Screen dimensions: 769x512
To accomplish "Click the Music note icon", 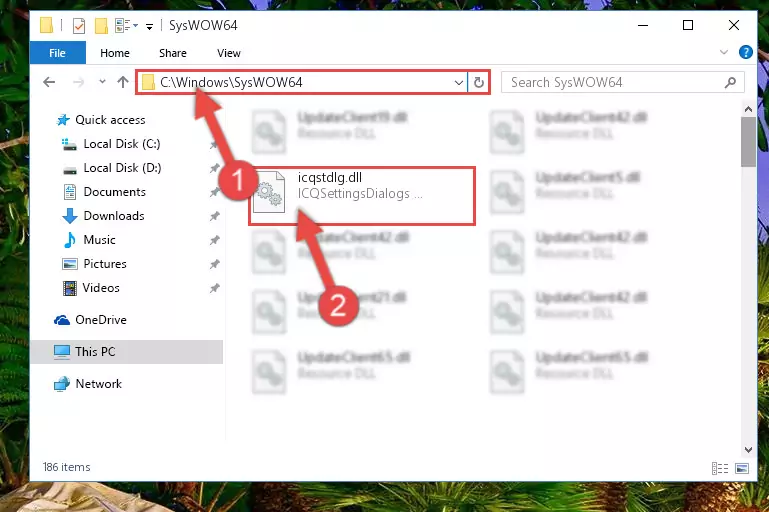I will coord(70,240).
